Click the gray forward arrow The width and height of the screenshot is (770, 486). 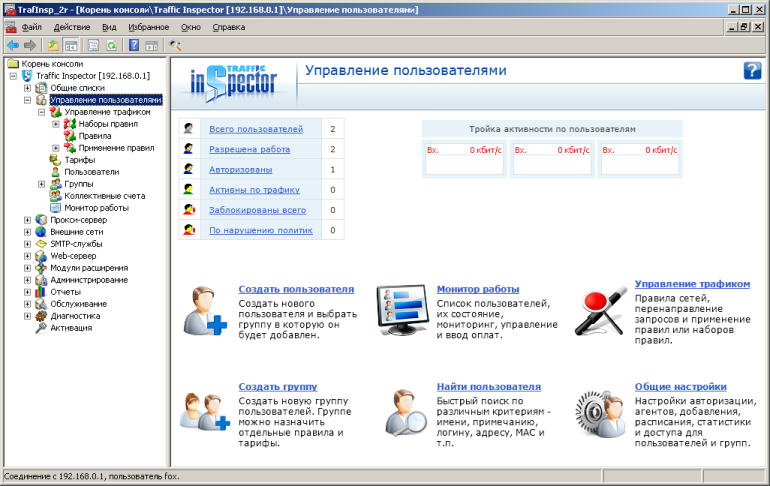point(30,46)
